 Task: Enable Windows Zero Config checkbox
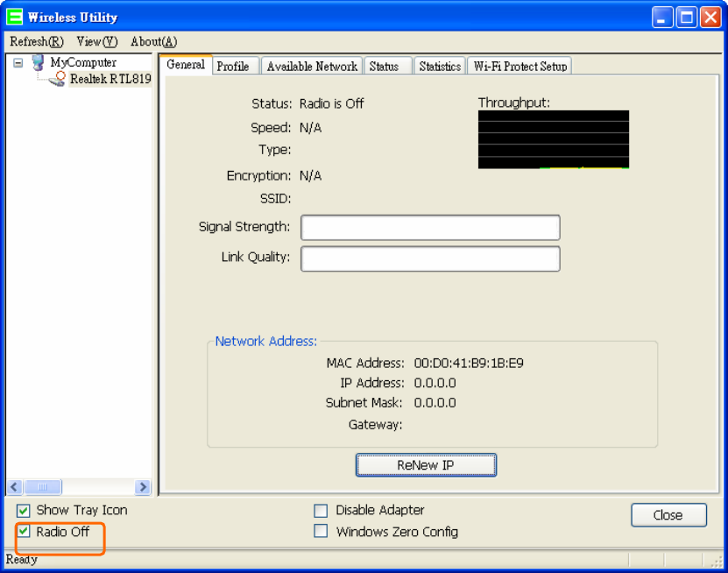(x=321, y=531)
